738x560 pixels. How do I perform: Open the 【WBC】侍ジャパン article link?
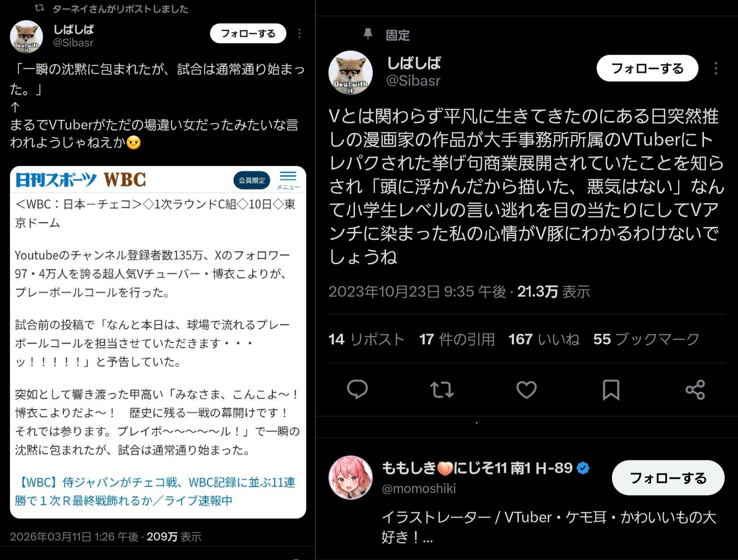tap(155, 491)
